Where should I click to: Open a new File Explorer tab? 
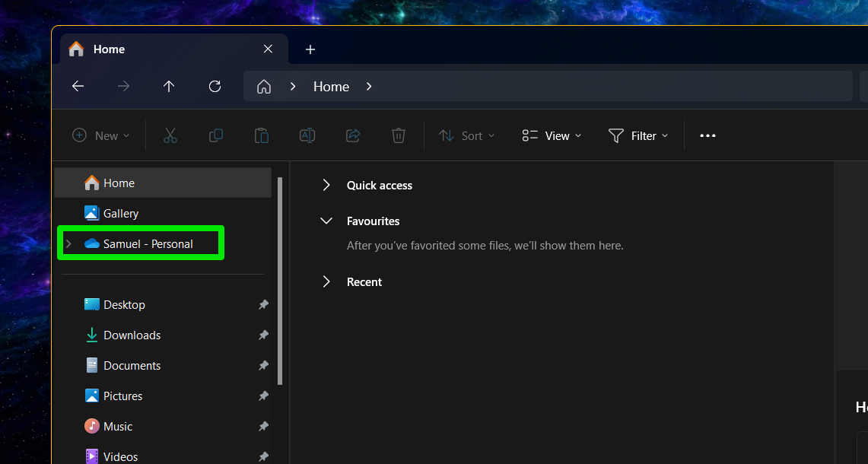[x=310, y=49]
